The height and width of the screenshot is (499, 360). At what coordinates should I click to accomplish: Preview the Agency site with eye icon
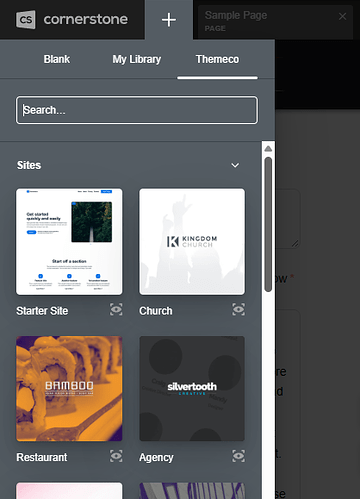pos(239,456)
